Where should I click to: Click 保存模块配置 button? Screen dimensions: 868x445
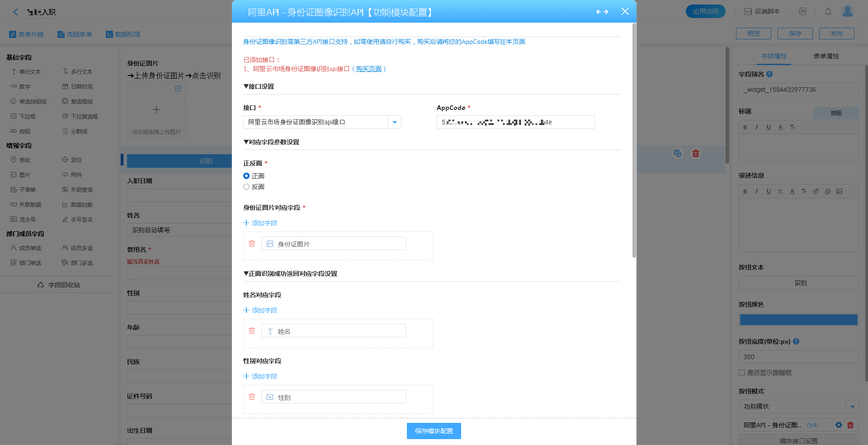coord(434,431)
